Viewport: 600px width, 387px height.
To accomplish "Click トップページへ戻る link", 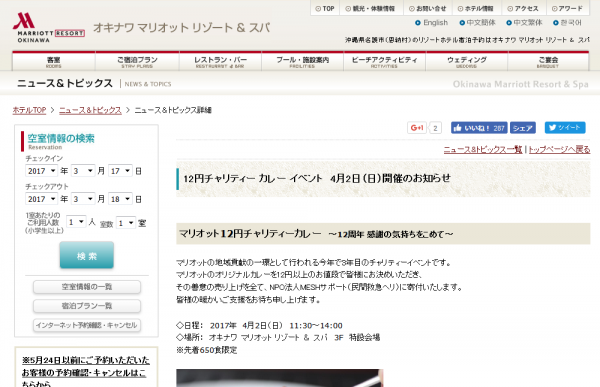I will (559, 150).
